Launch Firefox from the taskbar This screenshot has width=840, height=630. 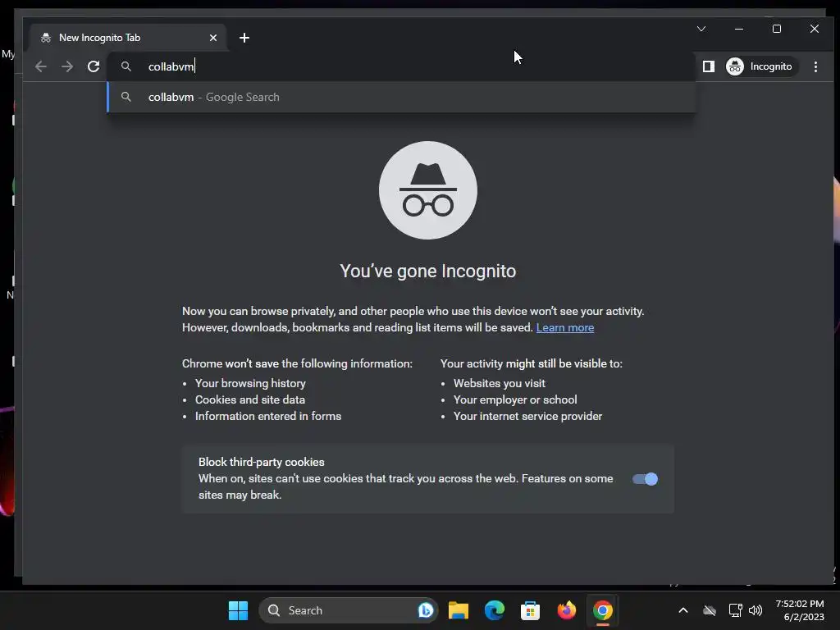click(566, 610)
